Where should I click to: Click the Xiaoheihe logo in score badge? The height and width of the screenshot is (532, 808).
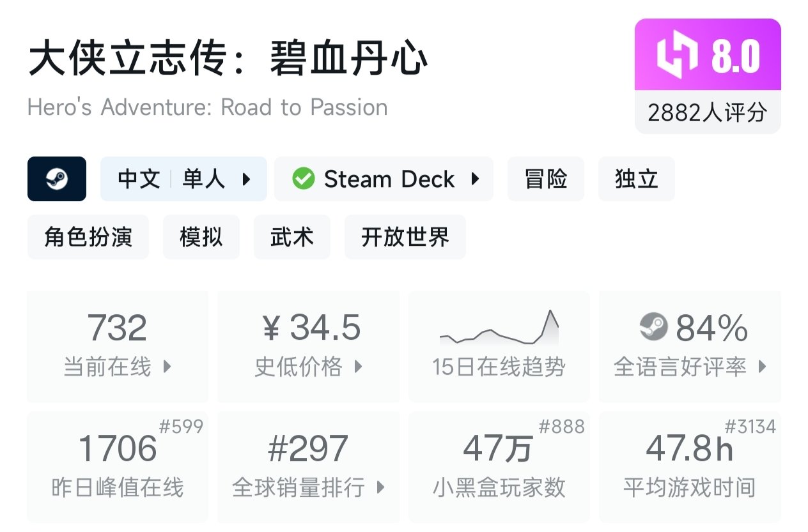pyautogui.click(x=676, y=56)
